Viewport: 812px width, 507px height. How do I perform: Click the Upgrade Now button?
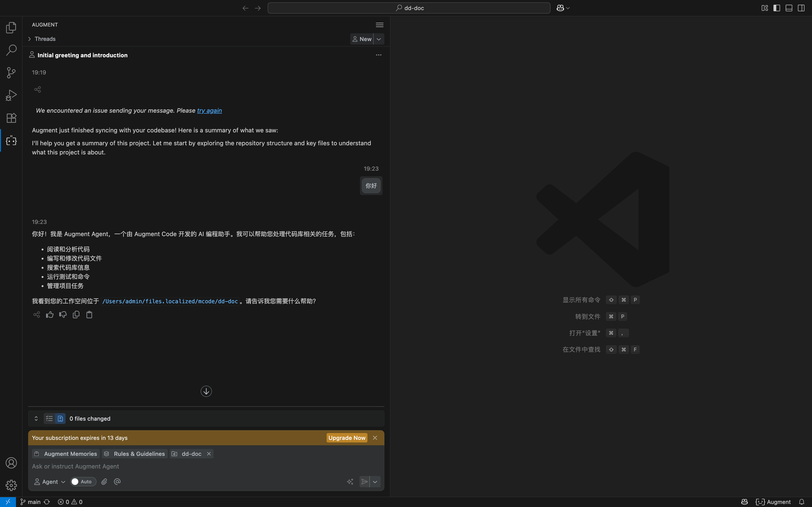click(347, 438)
